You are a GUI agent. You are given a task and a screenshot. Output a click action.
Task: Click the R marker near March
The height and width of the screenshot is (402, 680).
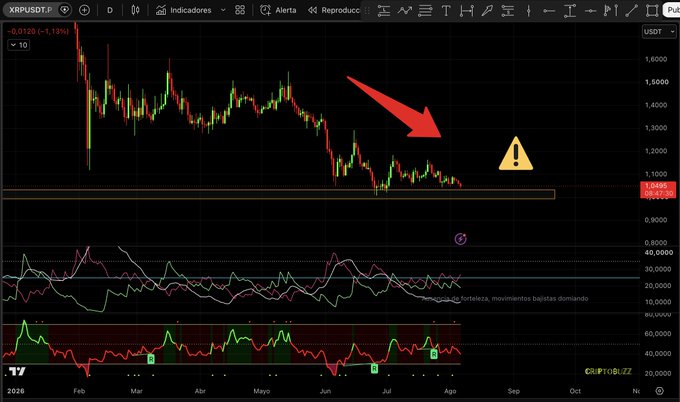point(151,359)
